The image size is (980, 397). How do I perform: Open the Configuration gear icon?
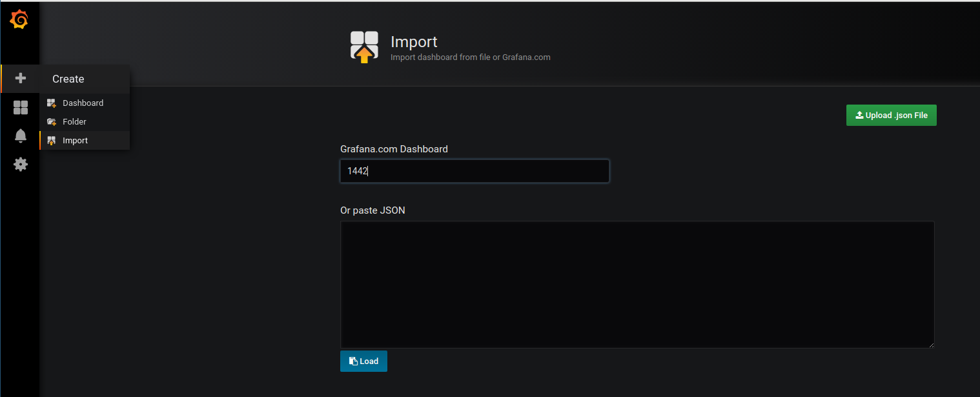pyautogui.click(x=21, y=164)
